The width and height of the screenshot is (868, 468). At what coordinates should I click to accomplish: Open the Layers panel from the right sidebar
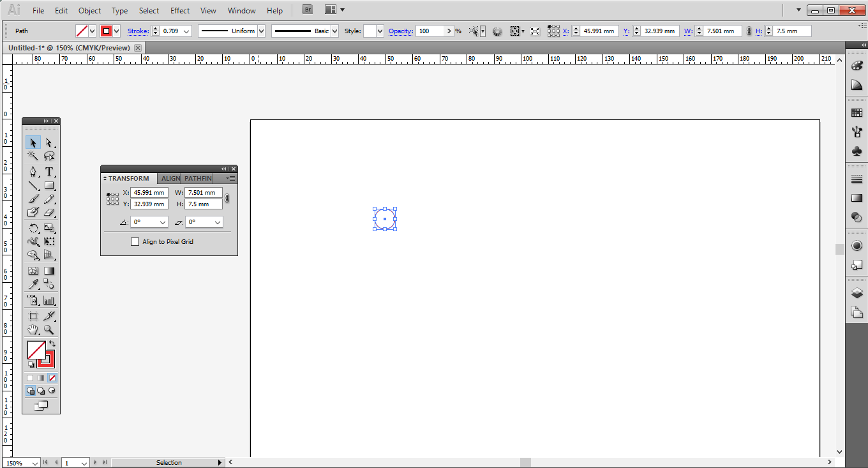(x=857, y=292)
